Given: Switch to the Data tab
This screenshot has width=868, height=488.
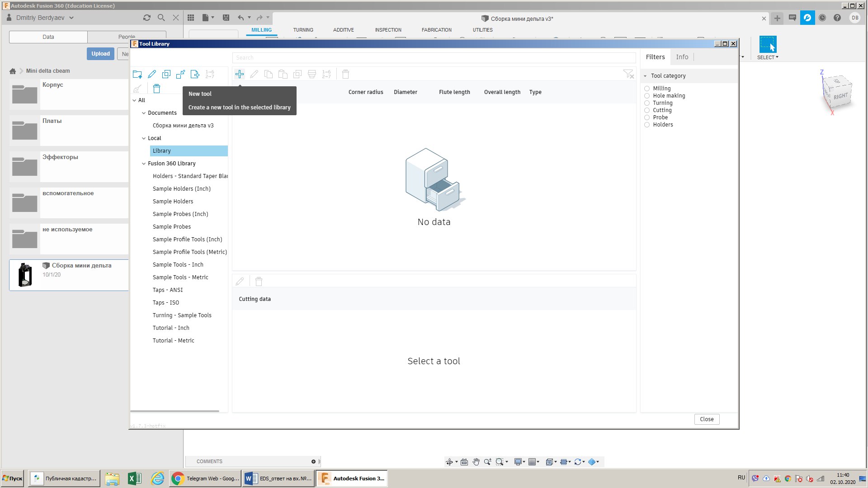Looking at the screenshot, I should coord(48,37).
